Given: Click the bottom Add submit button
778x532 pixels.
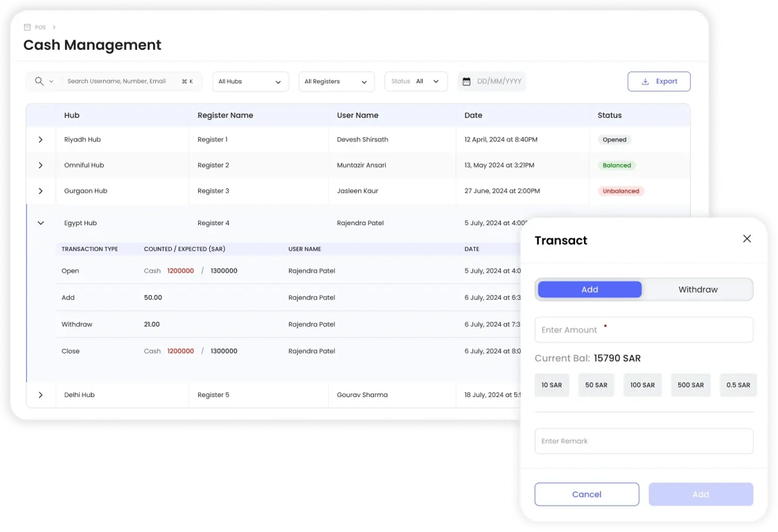Looking at the screenshot, I should coord(700,495).
